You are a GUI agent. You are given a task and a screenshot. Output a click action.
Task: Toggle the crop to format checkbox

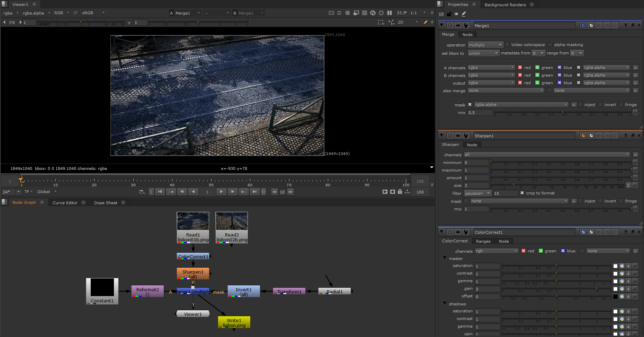tap(522, 193)
